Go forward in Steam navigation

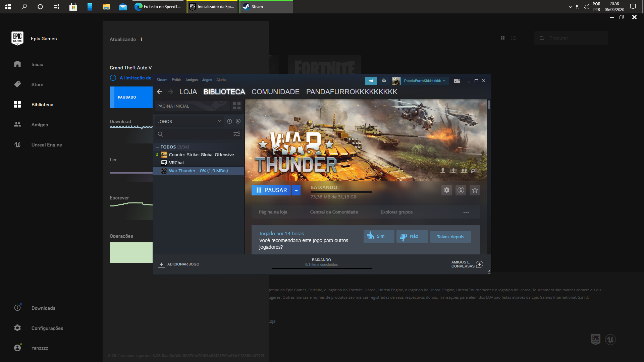[x=170, y=92]
